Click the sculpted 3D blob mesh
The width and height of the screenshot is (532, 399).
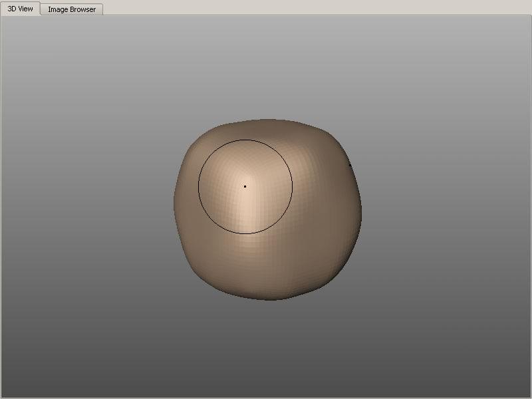tap(268, 209)
